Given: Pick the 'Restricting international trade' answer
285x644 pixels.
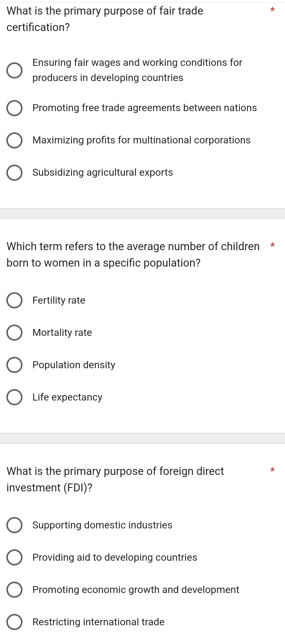Looking at the screenshot, I should pyautogui.click(x=15, y=622).
